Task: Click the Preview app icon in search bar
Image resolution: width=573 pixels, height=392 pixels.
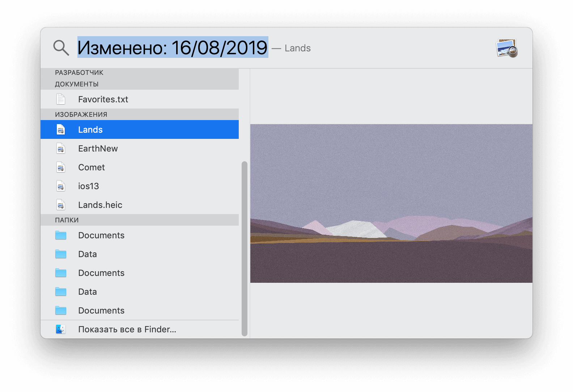Action: [x=507, y=48]
